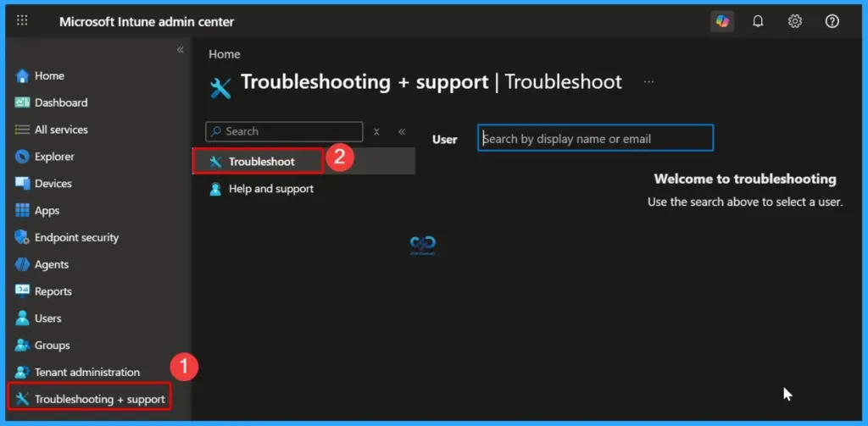Open All services in the sidebar
The width and height of the screenshot is (868, 426).
(61, 130)
